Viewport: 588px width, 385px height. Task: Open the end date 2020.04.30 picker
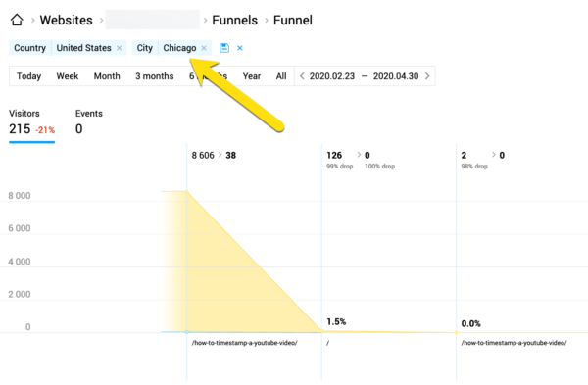pyautogui.click(x=396, y=76)
